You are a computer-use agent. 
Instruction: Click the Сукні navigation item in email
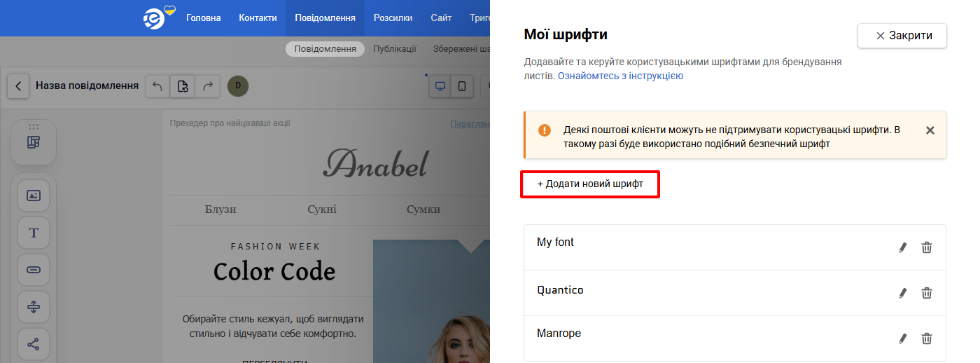pyautogui.click(x=322, y=209)
